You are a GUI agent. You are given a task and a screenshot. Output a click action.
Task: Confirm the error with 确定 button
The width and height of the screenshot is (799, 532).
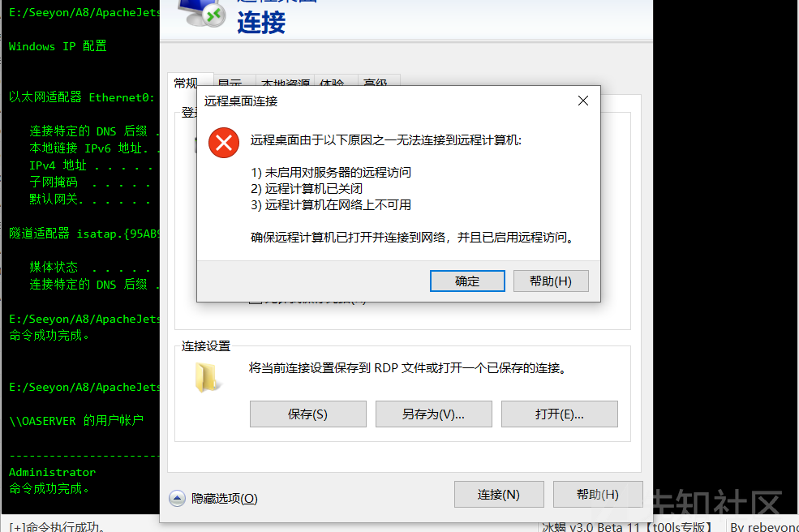(x=467, y=281)
